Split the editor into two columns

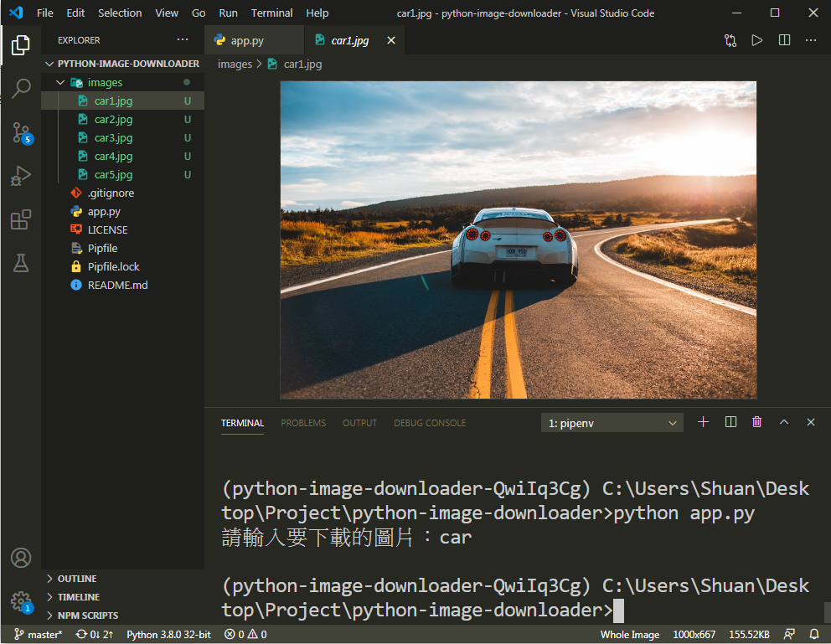click(x=783, y=39)
